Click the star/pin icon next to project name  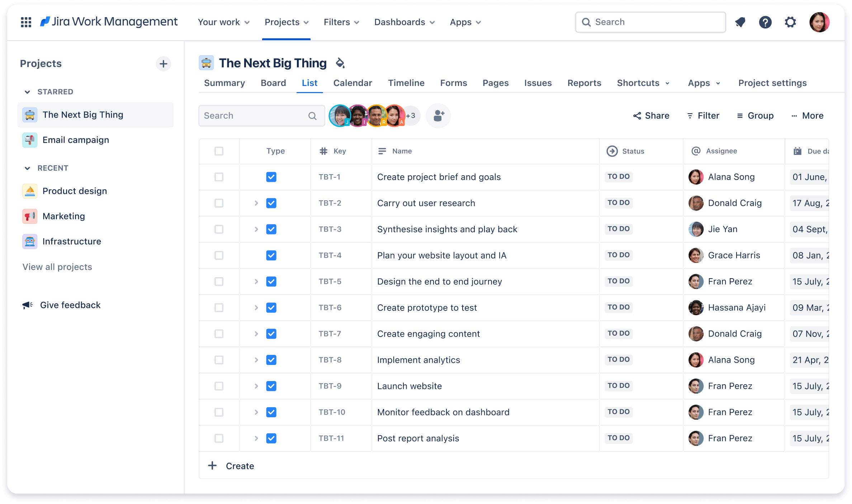pyautogui.click(x=340, y=62)
